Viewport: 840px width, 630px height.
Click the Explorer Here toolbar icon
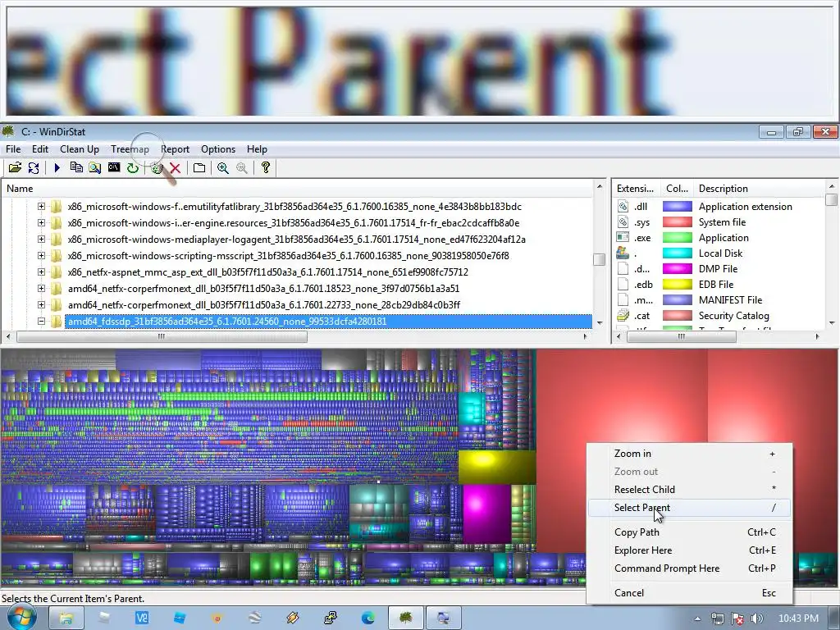pyautogui.click(x=95, y=167)
